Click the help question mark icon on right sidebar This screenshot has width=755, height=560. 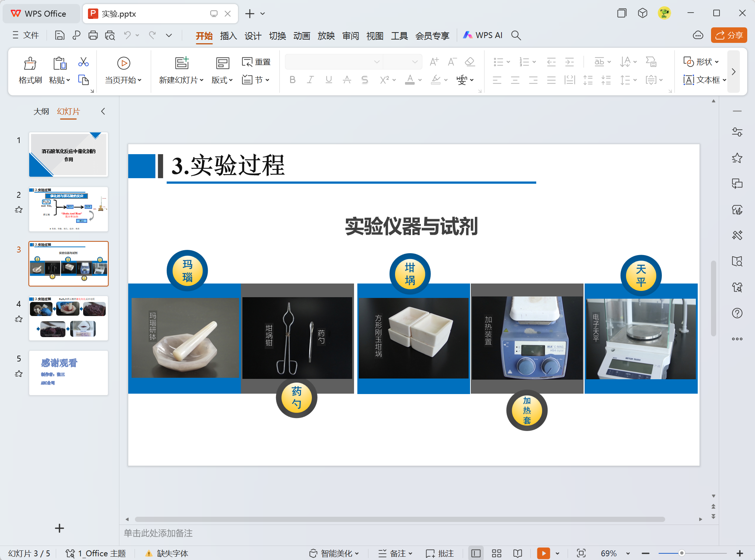click(x=737, y=313)
